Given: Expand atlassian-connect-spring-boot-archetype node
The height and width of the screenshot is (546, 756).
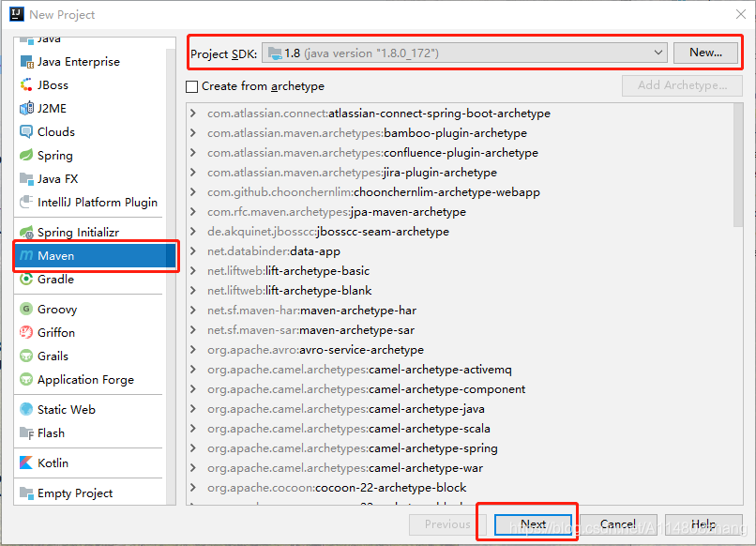Looking at the screenshot, I should click(x=193, y=113).
